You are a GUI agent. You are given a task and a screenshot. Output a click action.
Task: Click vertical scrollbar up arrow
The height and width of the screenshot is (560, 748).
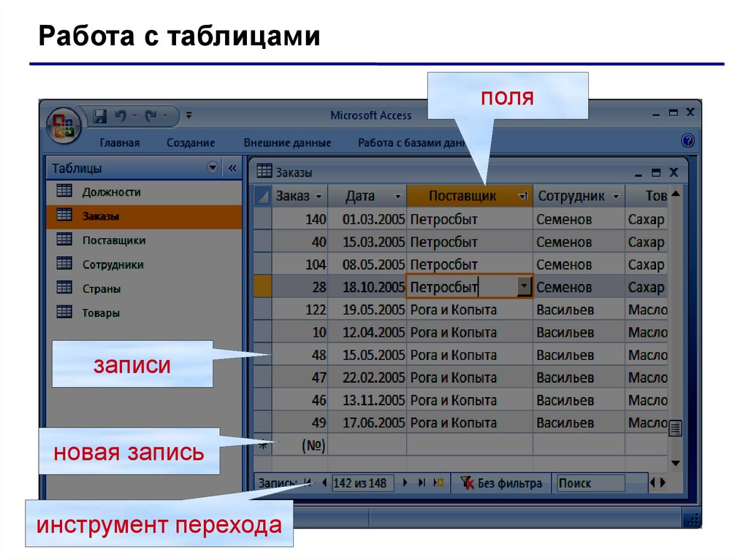675,193
